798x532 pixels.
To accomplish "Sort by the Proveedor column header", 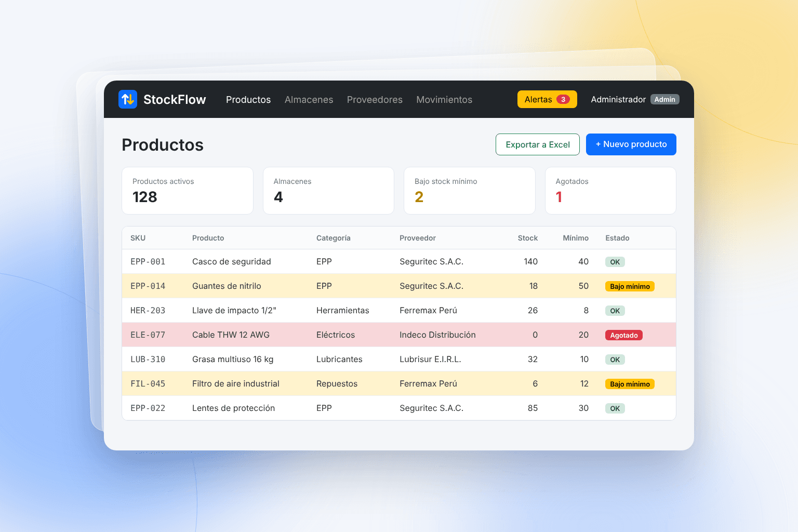I will [x=418, y=238].
